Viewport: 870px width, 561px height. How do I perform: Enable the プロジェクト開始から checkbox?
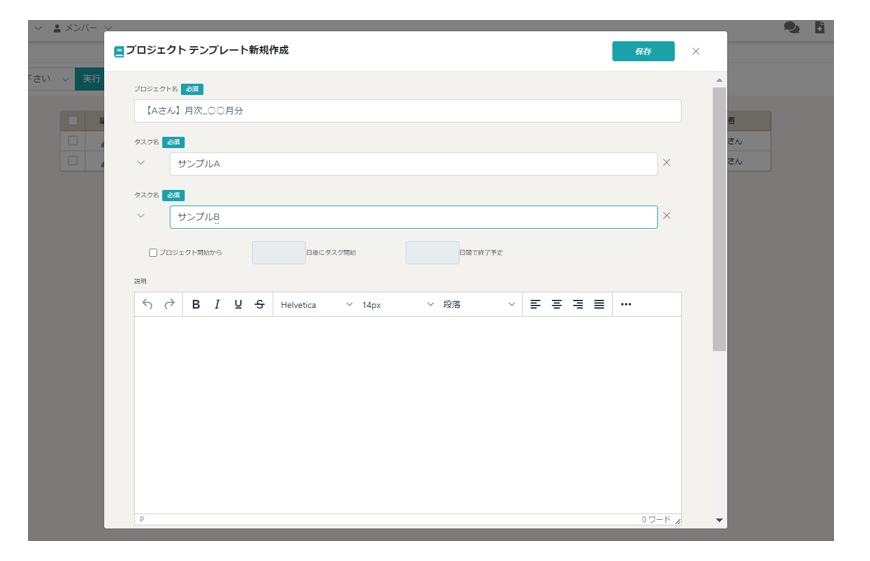(153, 253)
